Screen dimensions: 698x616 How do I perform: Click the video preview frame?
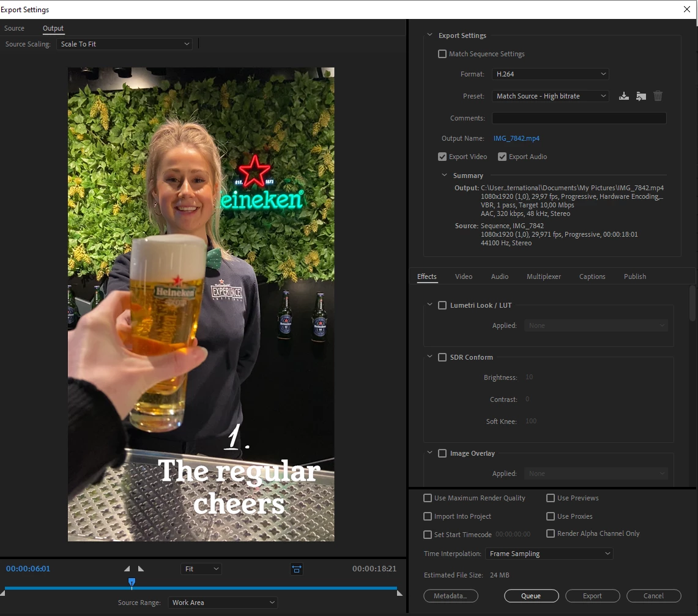(201, 305)
